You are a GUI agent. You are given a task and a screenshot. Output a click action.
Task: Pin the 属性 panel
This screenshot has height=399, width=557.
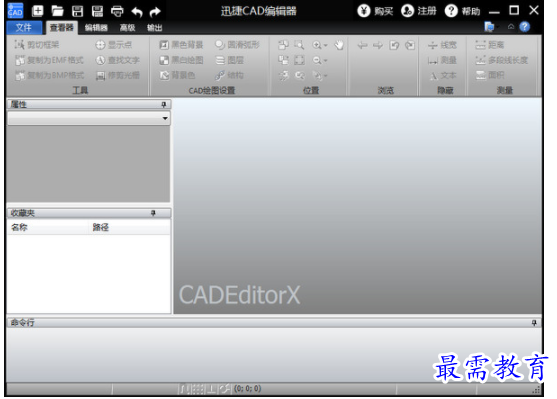pyautogui.click(x=163, y=104)
